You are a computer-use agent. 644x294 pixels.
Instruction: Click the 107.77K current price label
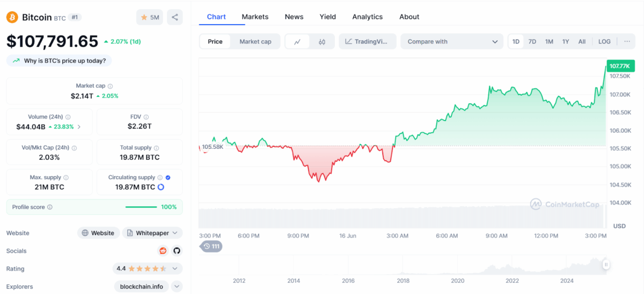[619, 66]
